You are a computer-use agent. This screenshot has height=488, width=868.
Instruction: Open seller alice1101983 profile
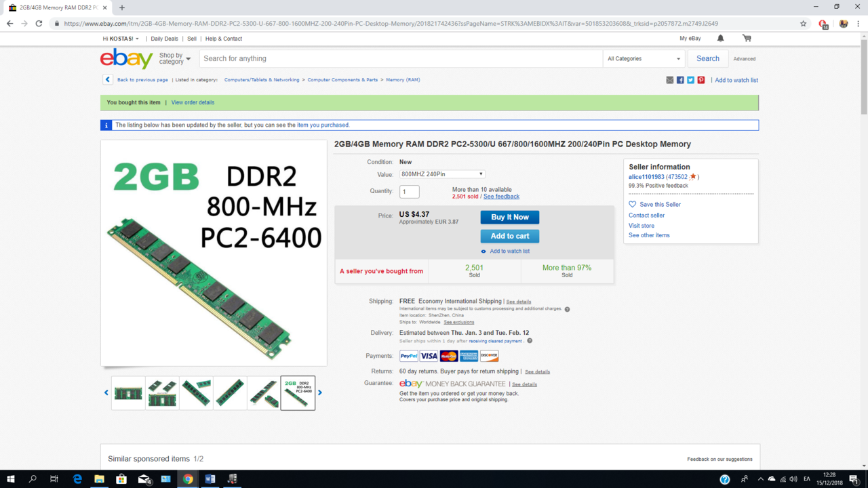tap(646, 177)
